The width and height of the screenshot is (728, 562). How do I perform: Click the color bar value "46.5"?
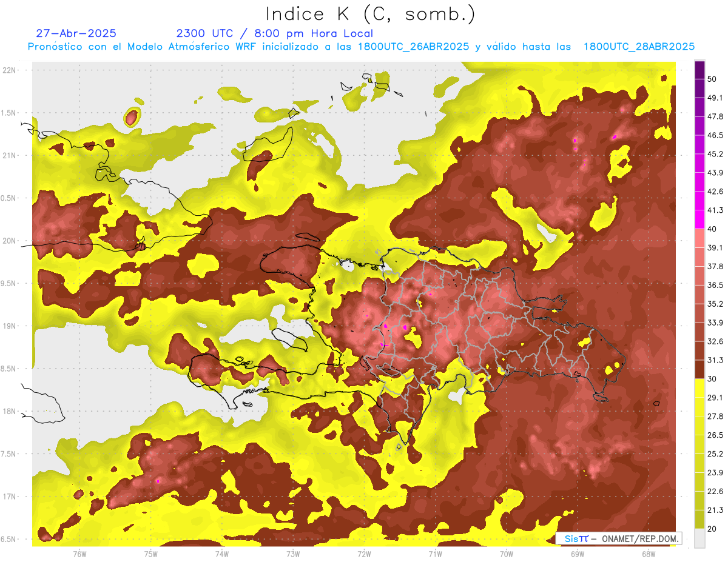(x=715, y=135)
